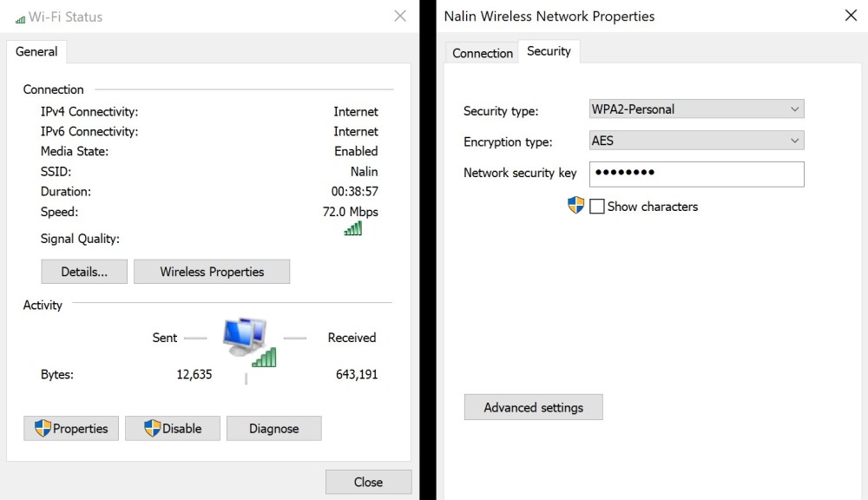
Task: Click the shield icon on Properties button
Action: point(43,428)
